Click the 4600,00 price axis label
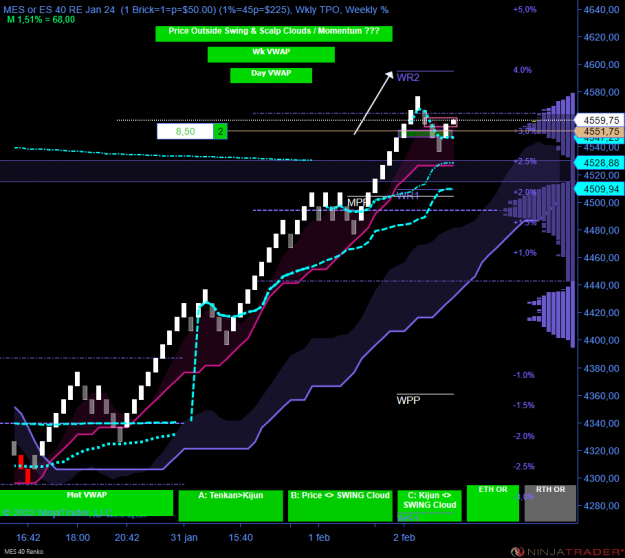This screenshot has height=558, width=625. click(x=601, y=65)
